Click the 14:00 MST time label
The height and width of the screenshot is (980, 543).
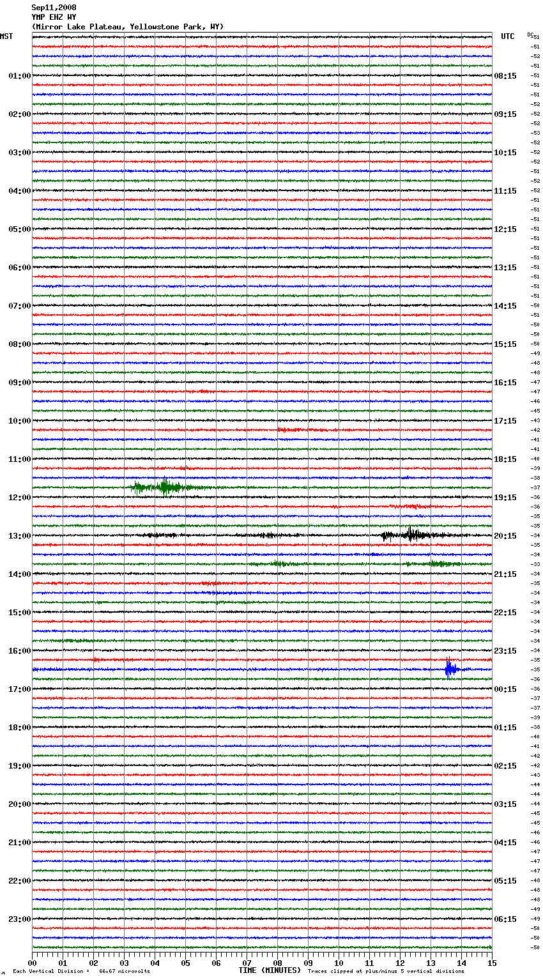click(20, 574)
